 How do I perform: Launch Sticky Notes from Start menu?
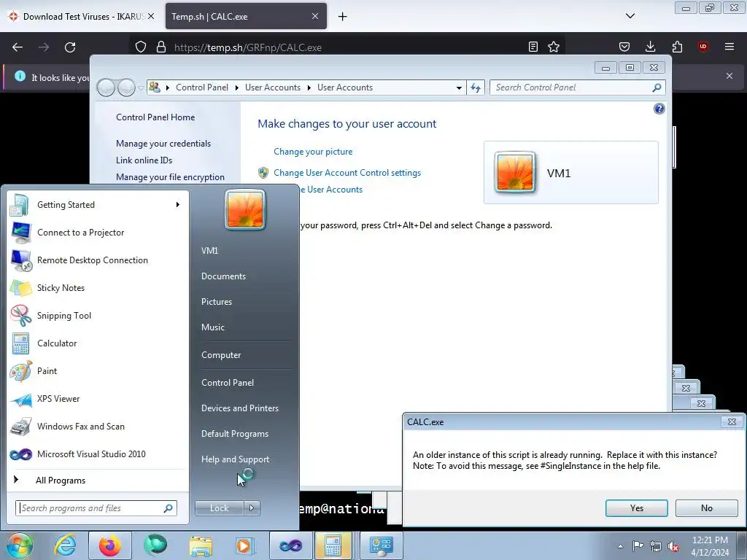pyautogui.click(x=98, y=287)
